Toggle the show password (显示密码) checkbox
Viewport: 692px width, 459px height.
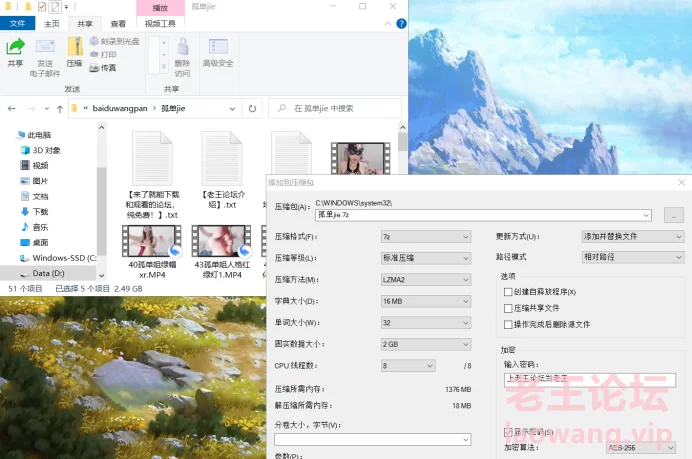tap(508, 432)
